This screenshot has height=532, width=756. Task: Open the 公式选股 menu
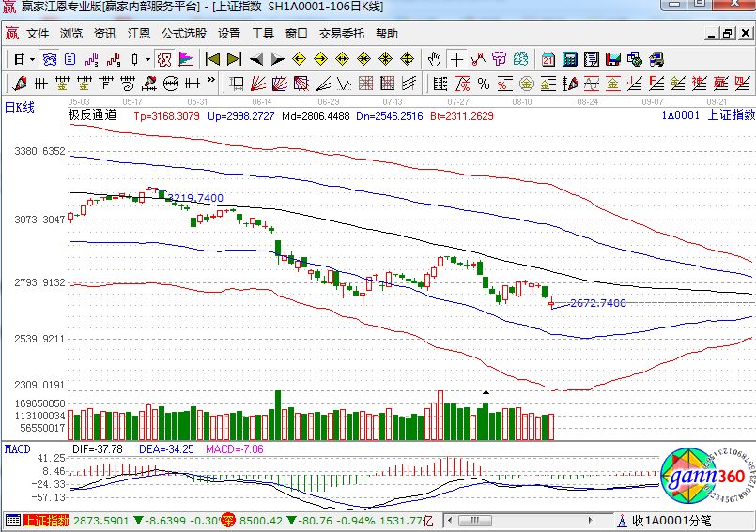point(183,33)
